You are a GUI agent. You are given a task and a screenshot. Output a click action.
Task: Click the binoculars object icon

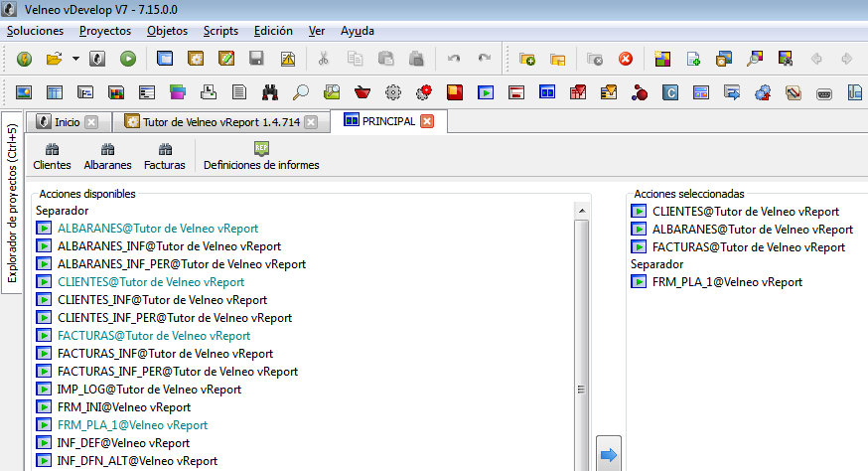(x=270, y=92)
